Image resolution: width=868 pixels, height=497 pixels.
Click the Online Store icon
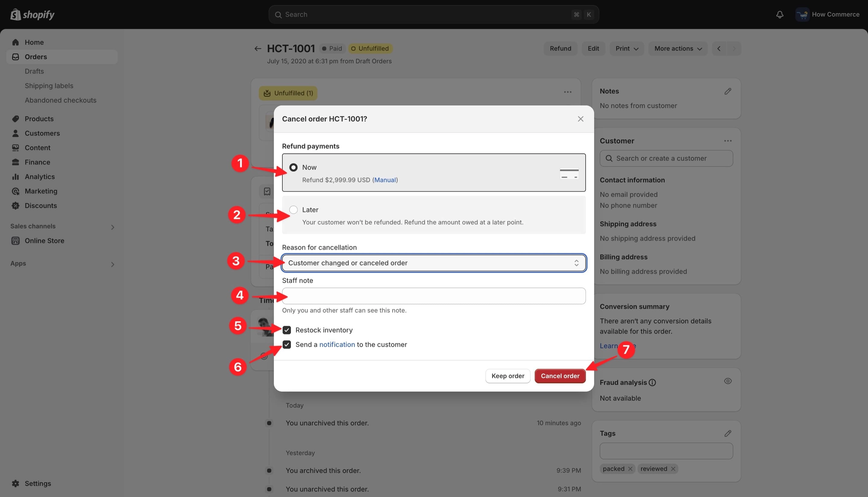[x=15, y=241]
